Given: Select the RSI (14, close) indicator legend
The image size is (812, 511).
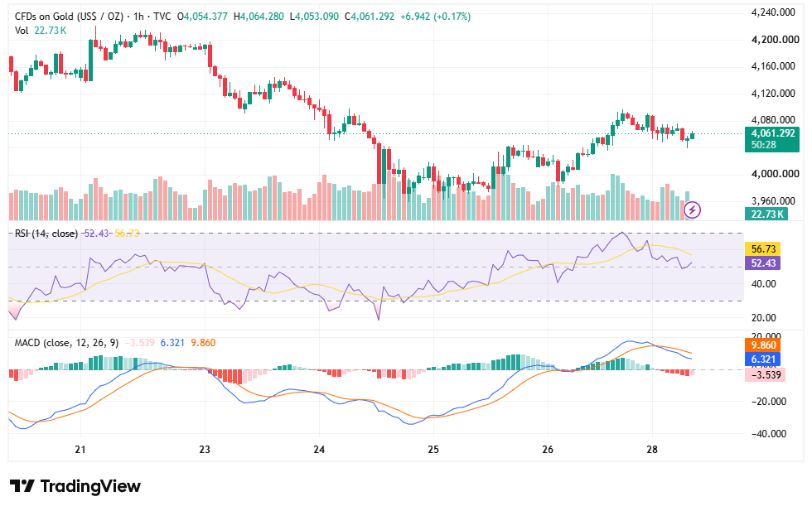Looking at the screenshot, I should [46, 234].
